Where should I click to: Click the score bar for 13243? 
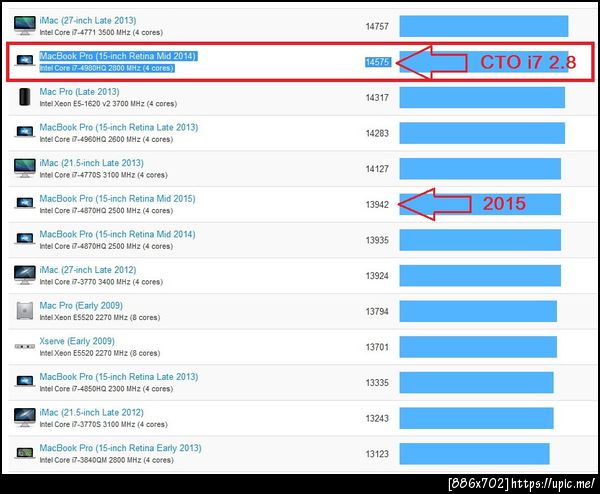pyautogui.click(x=476, y=418)
